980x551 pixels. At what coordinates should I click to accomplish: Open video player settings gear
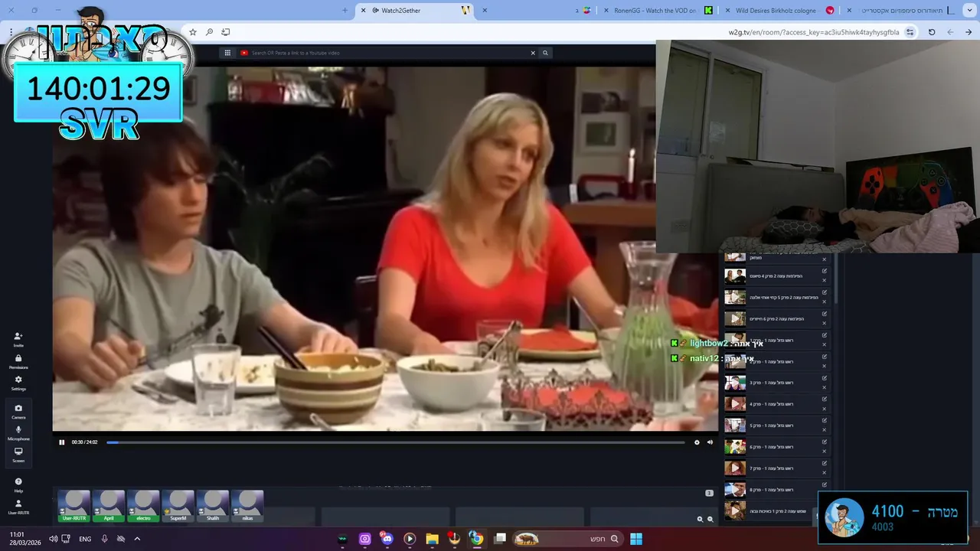tap(697, 442)
